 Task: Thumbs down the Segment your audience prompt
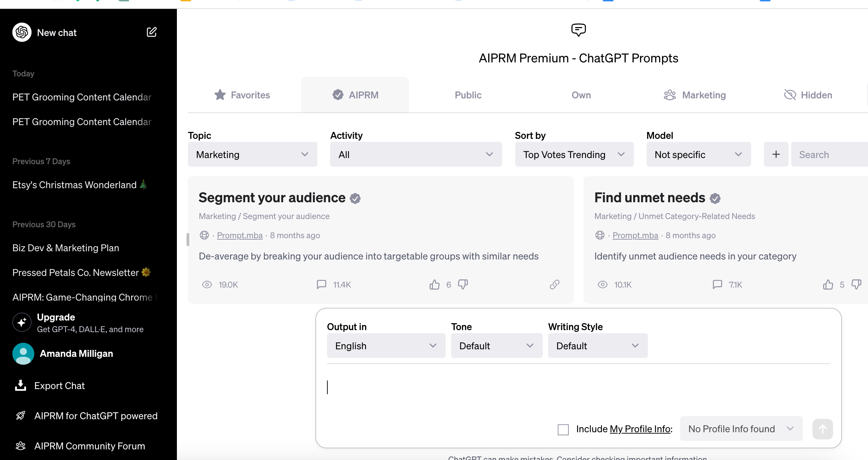463,285
